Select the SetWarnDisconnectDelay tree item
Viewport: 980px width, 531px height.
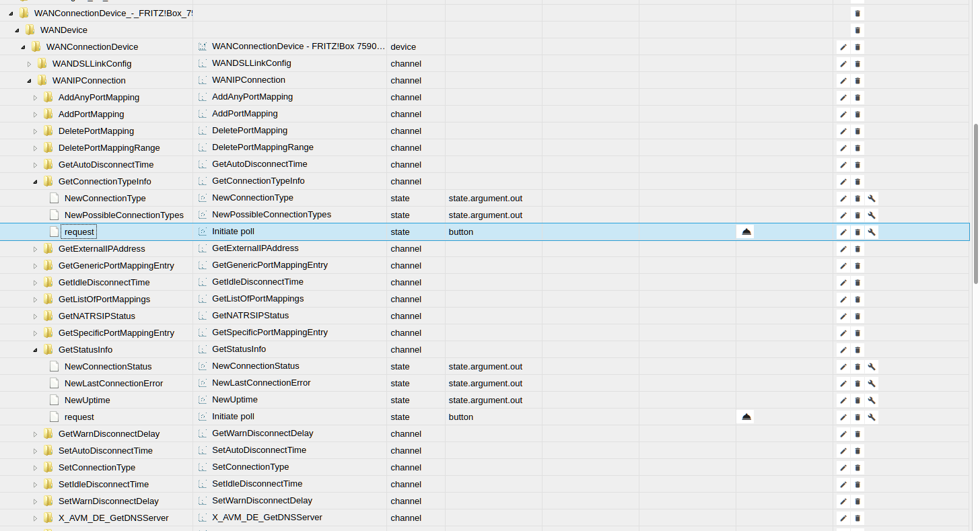coord(108,501)
